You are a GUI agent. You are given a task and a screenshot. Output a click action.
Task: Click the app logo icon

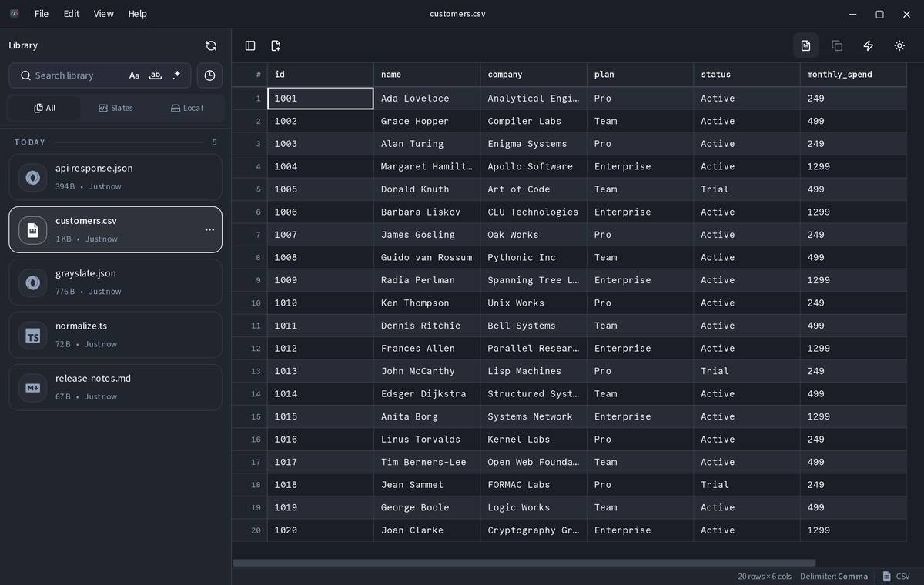click(x=14, y=14)
